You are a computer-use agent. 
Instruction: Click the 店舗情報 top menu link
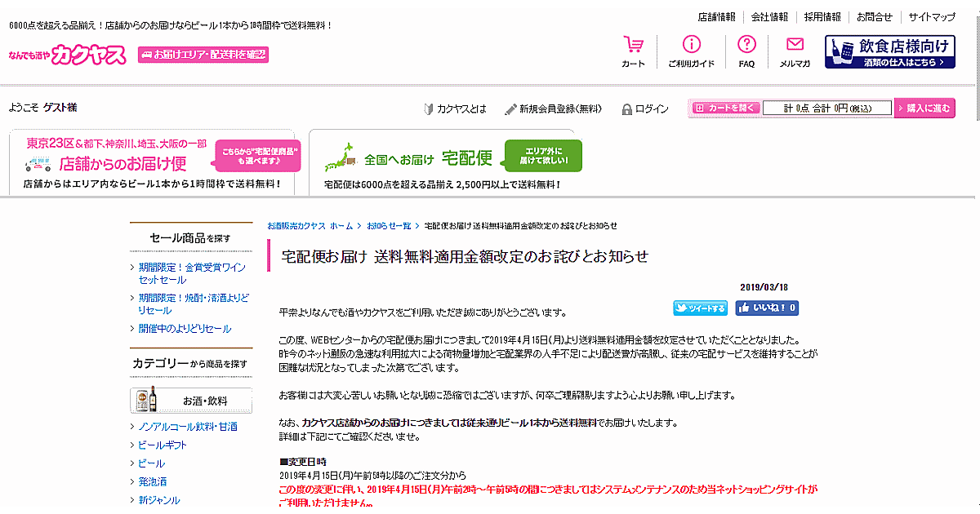tap(716, 17)
